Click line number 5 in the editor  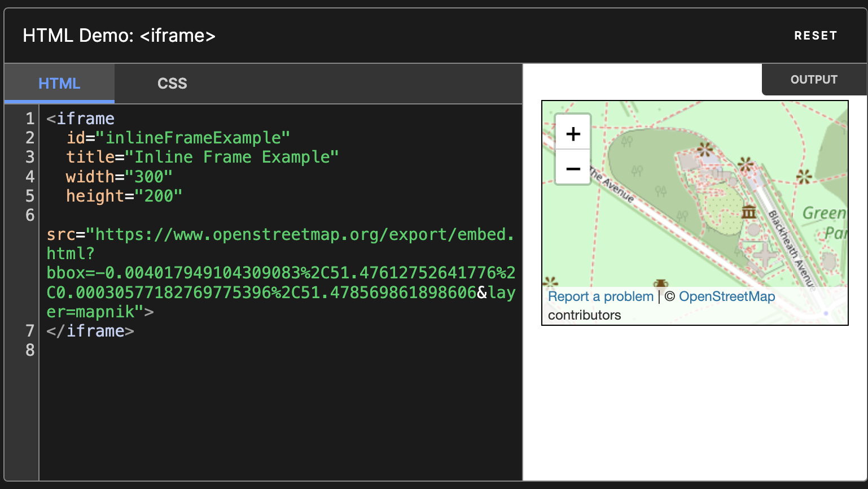tap(30, 196)
